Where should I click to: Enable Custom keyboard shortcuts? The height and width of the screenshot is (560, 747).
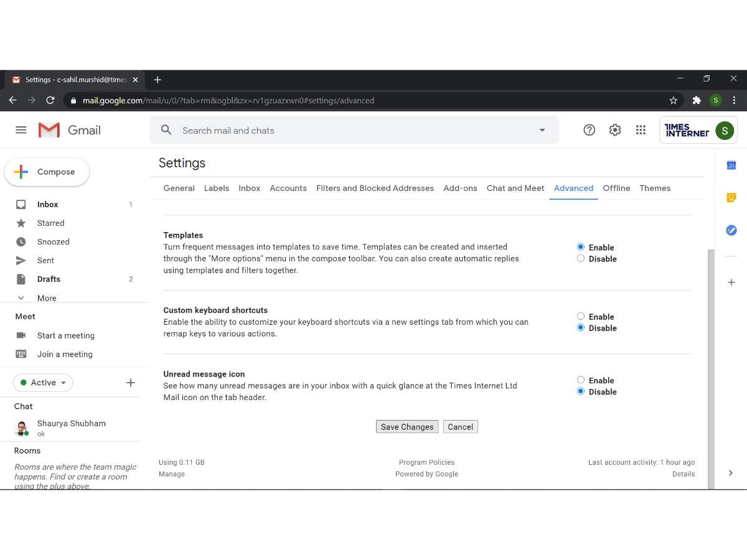[x=580, y=315]
